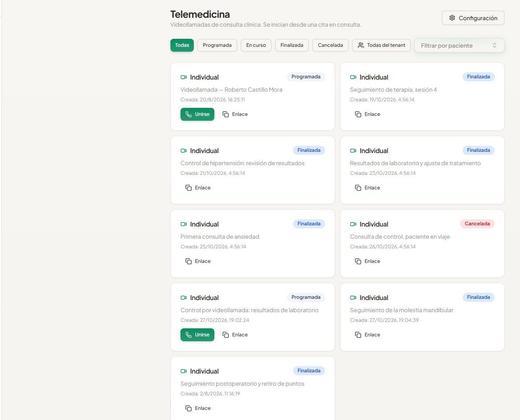The image size is (520, 420).
Task: Click the Telemedicina page heading
Action: point(200,14)
